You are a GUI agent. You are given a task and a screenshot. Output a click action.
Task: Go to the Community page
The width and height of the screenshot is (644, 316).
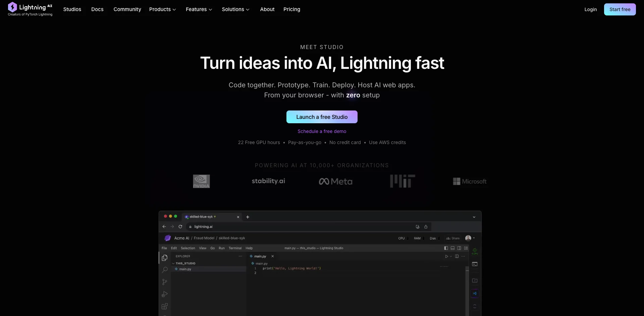click(127, 9)
